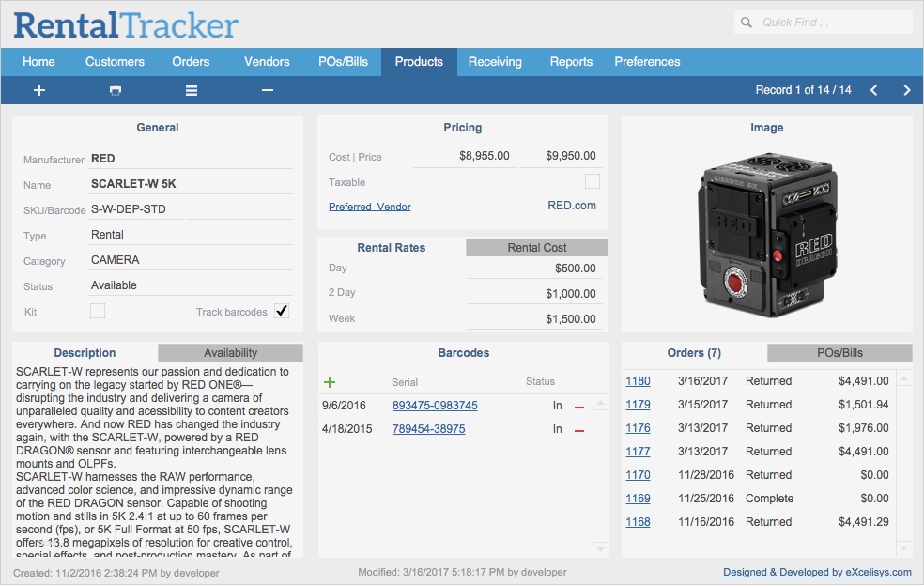924x585 pixels.
Task: Check the Kit checkbox
Action: point(97,310)
